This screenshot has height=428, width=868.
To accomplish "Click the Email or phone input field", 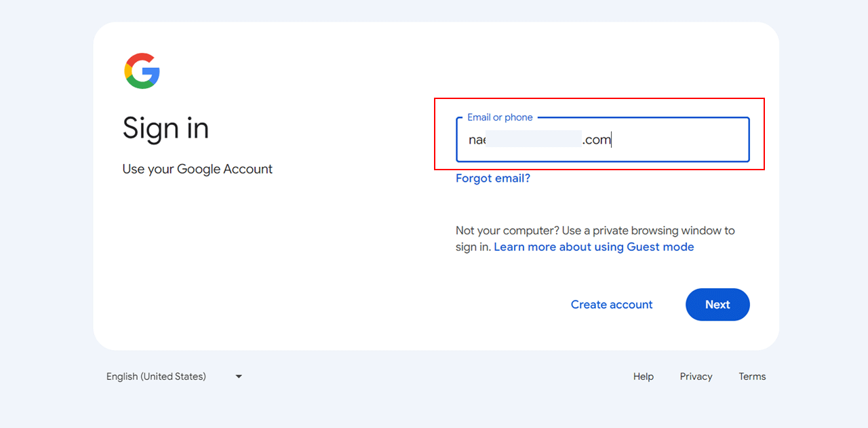I will [603, 140].
